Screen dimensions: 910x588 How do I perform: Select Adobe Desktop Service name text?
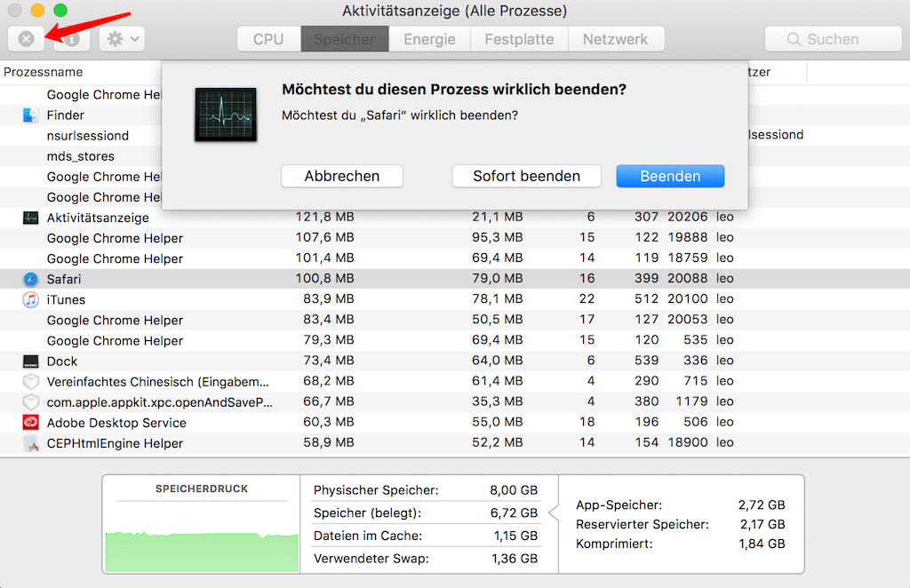116,423
